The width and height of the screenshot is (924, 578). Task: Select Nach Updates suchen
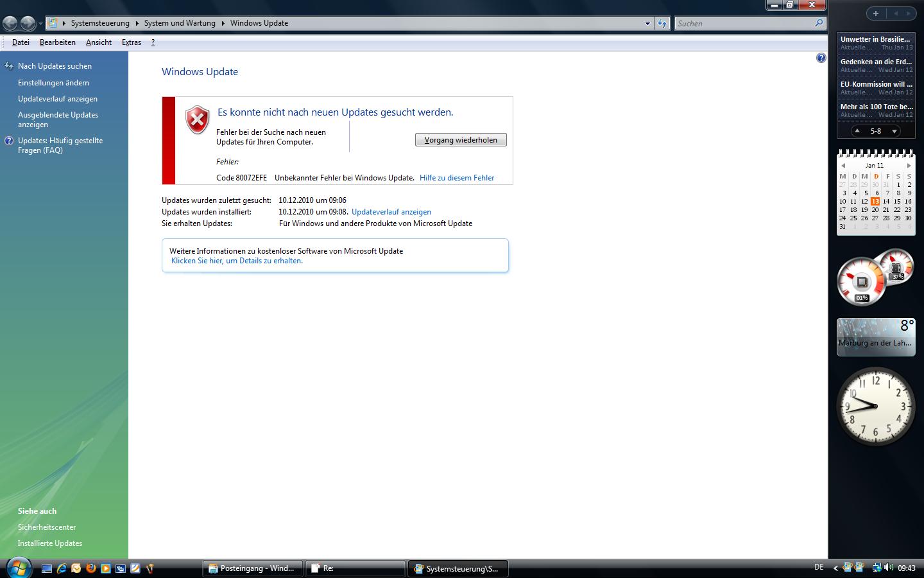click(x=55, y=66)
